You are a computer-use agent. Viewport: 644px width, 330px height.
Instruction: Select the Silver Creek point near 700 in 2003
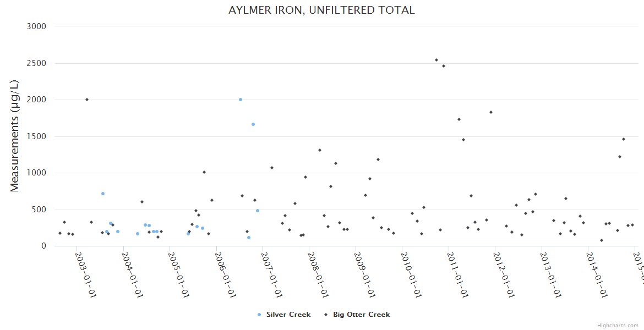pos(103,194)
